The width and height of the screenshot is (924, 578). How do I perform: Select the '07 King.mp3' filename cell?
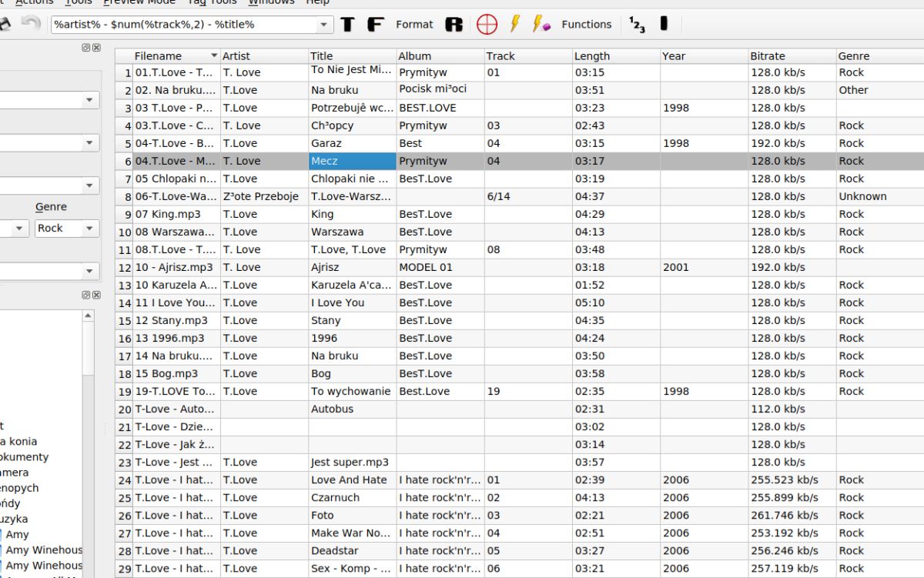tap(176, 214)
